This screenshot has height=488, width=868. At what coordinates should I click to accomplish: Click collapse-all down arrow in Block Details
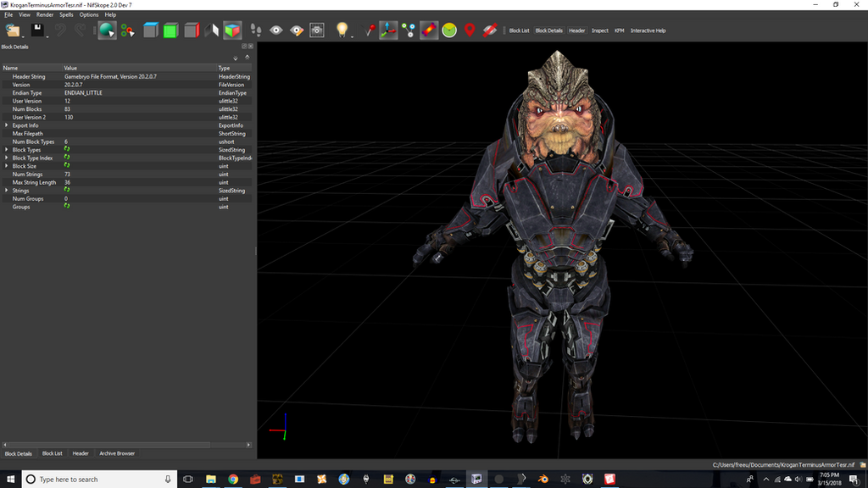tap(236, 58)
